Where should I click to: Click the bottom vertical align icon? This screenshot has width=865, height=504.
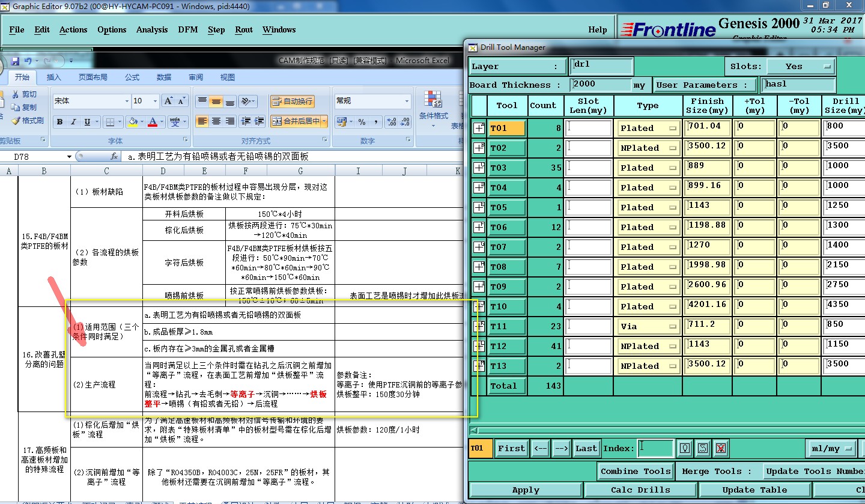(x=229, y=101)
